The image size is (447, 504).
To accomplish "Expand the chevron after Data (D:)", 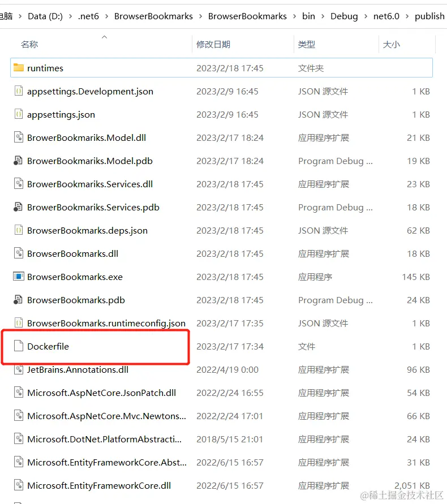I will (x=70, y=16).
